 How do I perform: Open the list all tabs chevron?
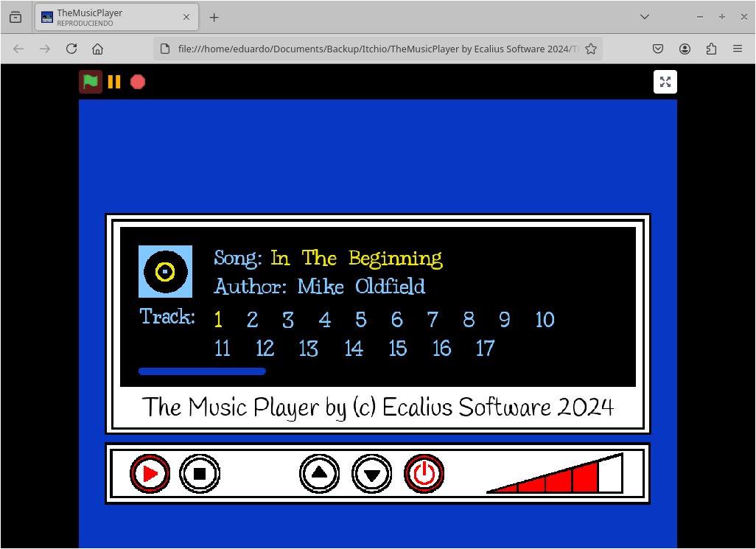(x=644, y=17)
